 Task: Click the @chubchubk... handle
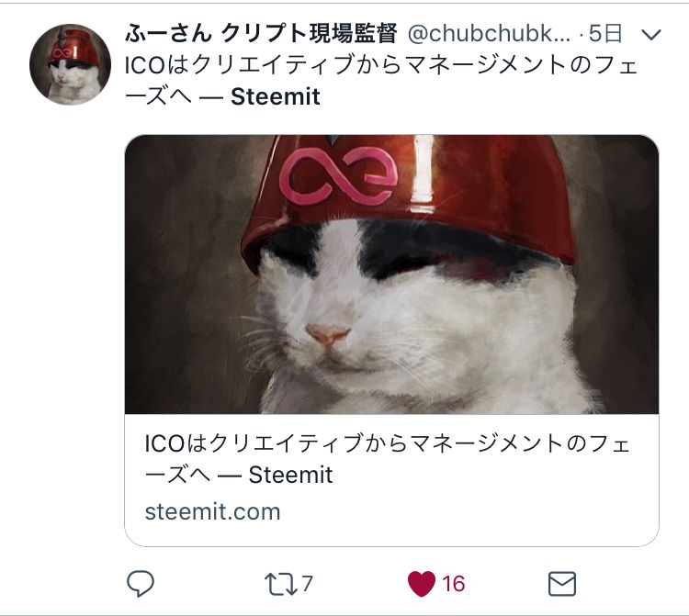click(x=489, y=34)
